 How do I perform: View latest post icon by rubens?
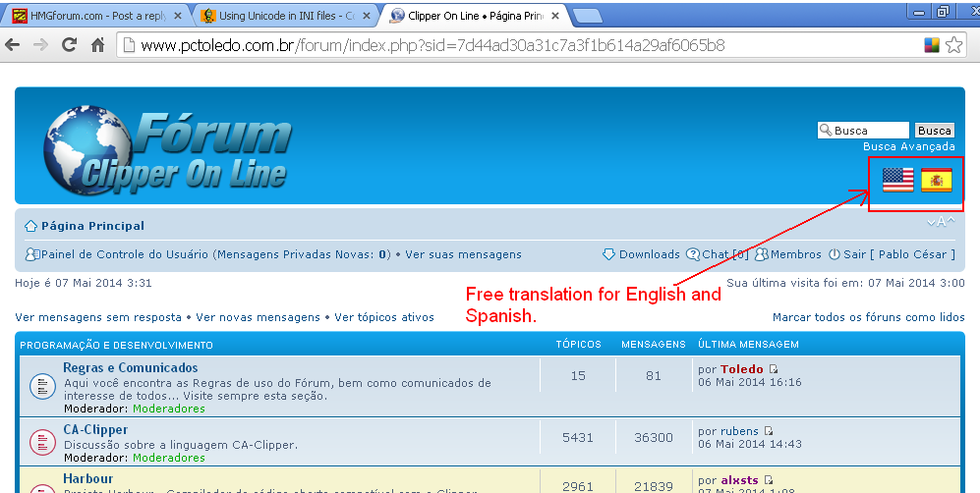(x=769, y=431)
